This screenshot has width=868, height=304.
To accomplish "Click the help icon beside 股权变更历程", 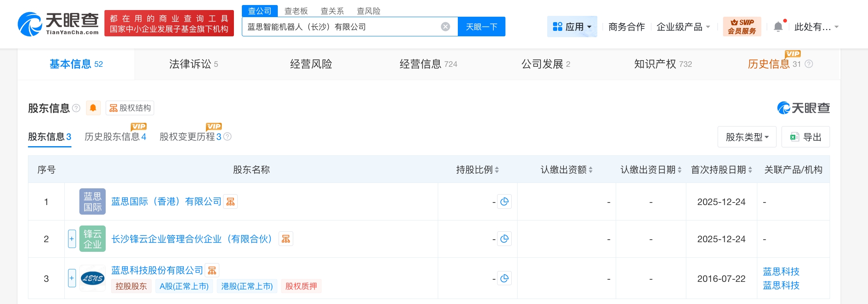I will coord(228,137).
